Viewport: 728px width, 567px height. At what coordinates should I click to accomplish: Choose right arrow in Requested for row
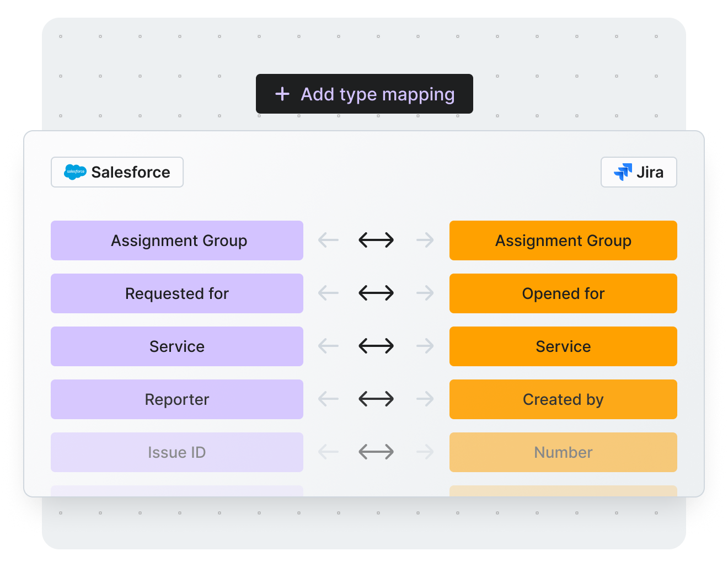pyautogui.click(x=425, y=293)
